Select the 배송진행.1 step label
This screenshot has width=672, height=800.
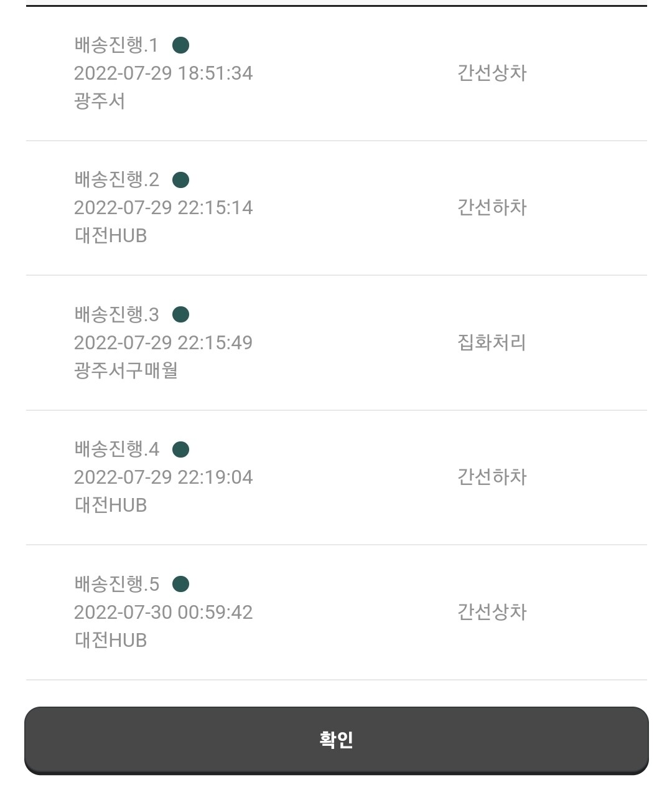pos(116,45)
